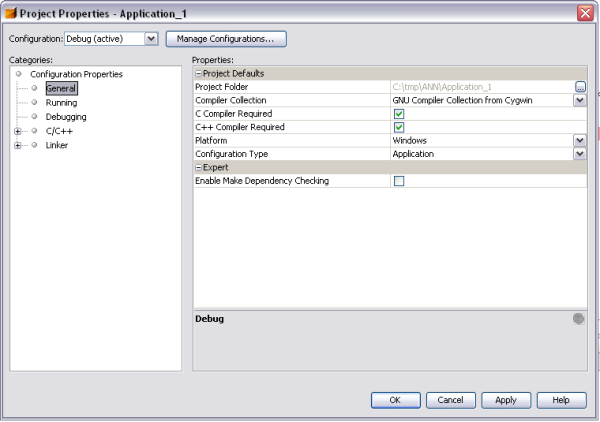Open the Compiler Collection dropdown arrow
The image size is (600, 422).
tap(580, 100)
